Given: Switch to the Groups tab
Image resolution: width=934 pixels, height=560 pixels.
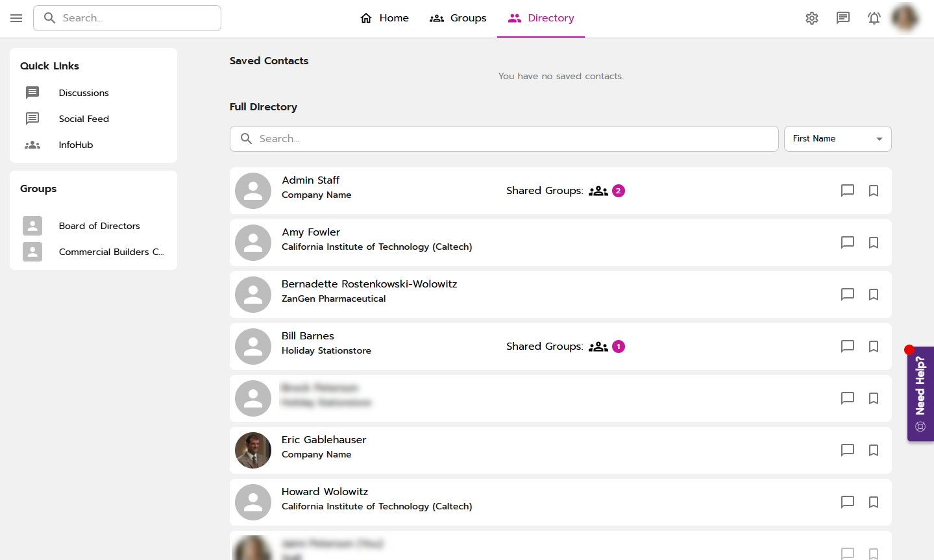Looking at the screenshot, I should [x=458, y=18].
